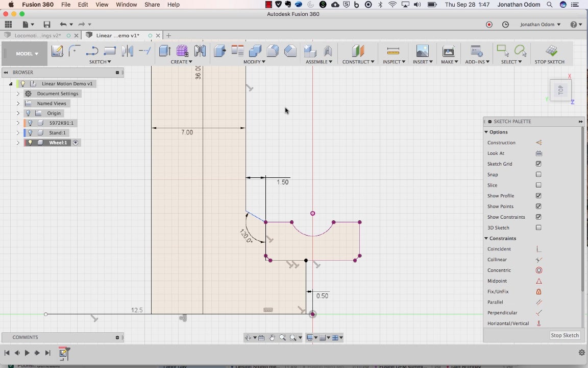Activate radio button next to Wheel:1
This screenshot has height=368, width=588.
(76, 143)
